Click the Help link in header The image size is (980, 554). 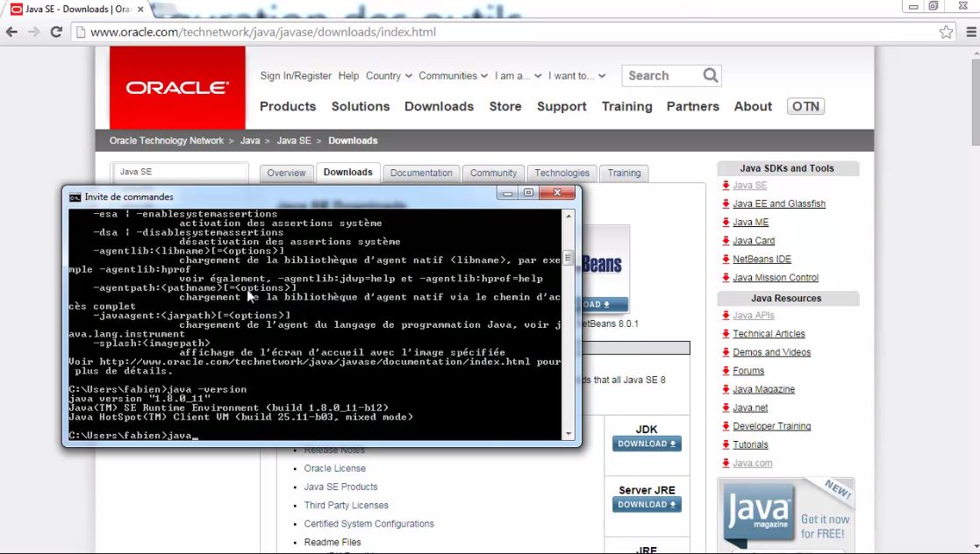click(x=349, y=75)
